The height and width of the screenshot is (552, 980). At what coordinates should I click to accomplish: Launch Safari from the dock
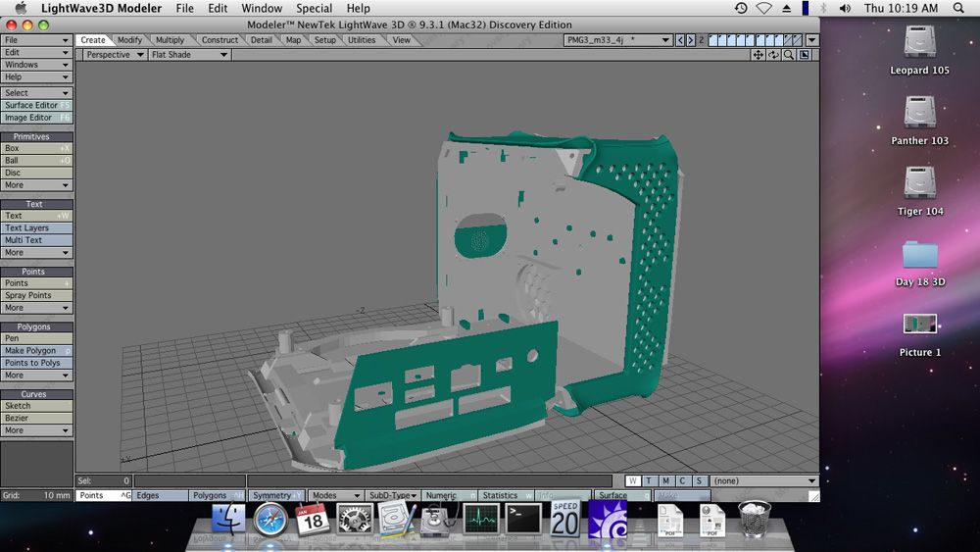[x=270, y=520]
